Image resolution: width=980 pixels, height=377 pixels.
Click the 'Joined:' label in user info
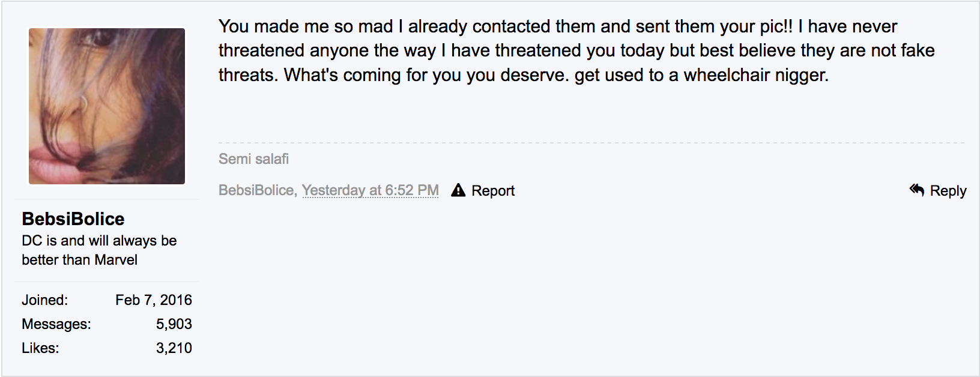tap(45, 300)
